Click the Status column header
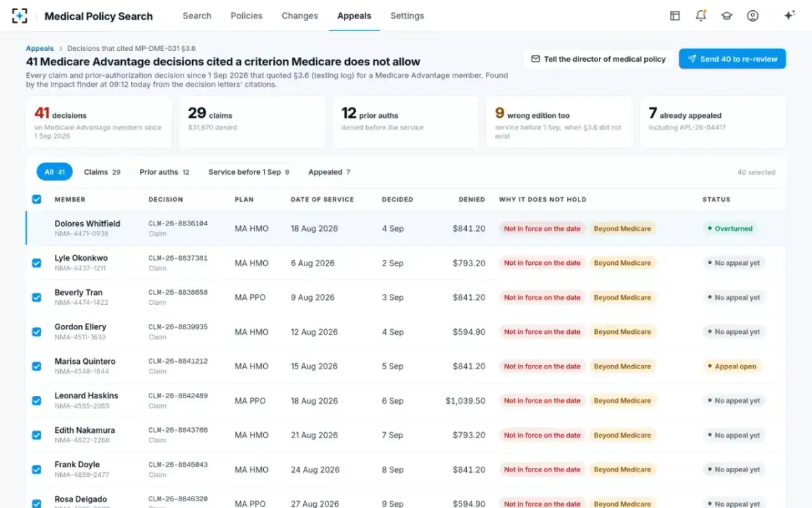Screen dimensions: 812x508 click(717, 200)
